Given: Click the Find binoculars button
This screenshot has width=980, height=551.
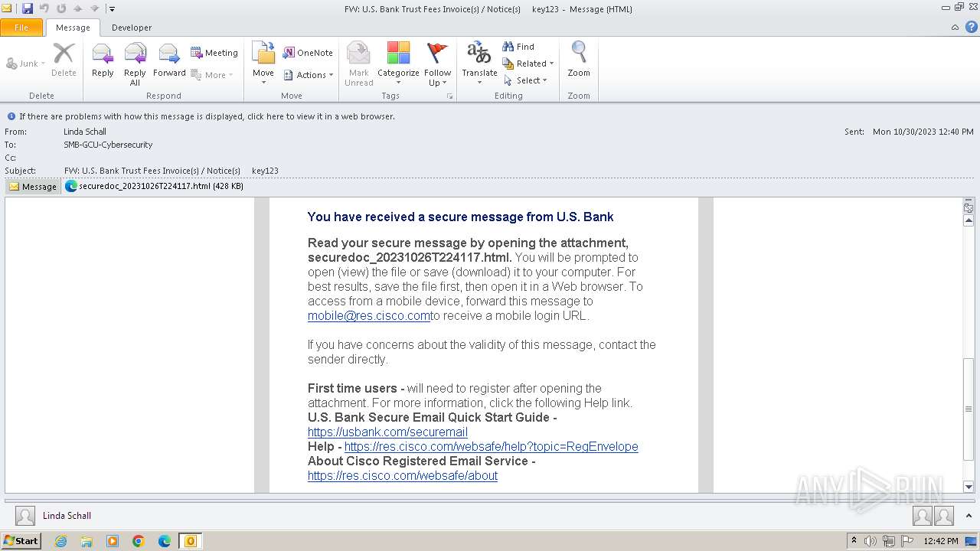Looking at the screenshot, I should [x=518, y=47].
